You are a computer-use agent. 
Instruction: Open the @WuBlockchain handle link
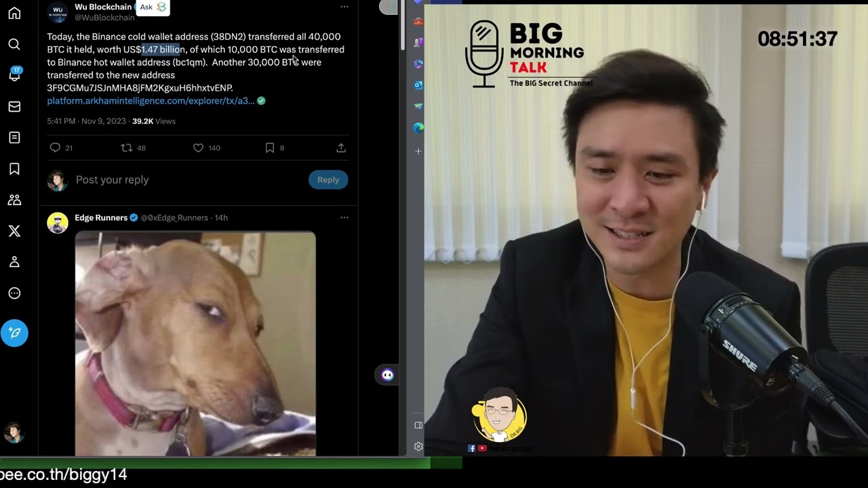(x=104, y=18)
